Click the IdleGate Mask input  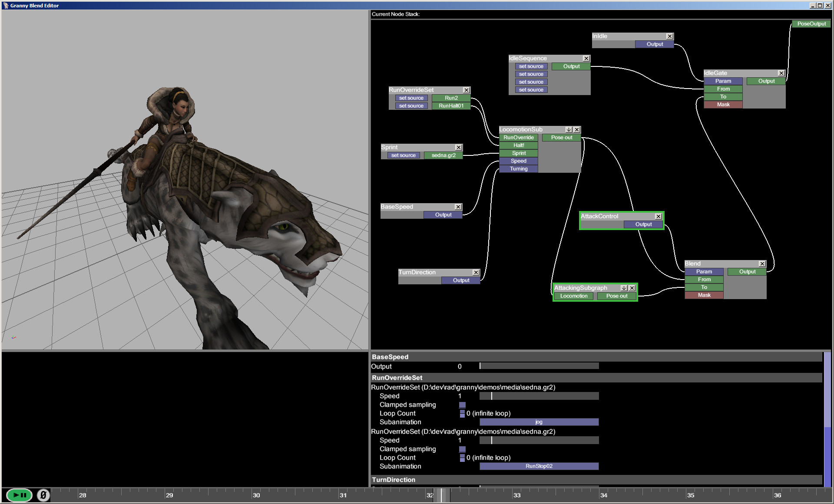[723, 105]
